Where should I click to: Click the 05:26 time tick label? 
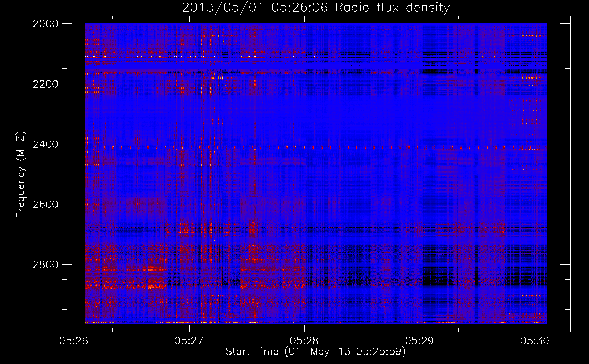[x=74, y=341]
